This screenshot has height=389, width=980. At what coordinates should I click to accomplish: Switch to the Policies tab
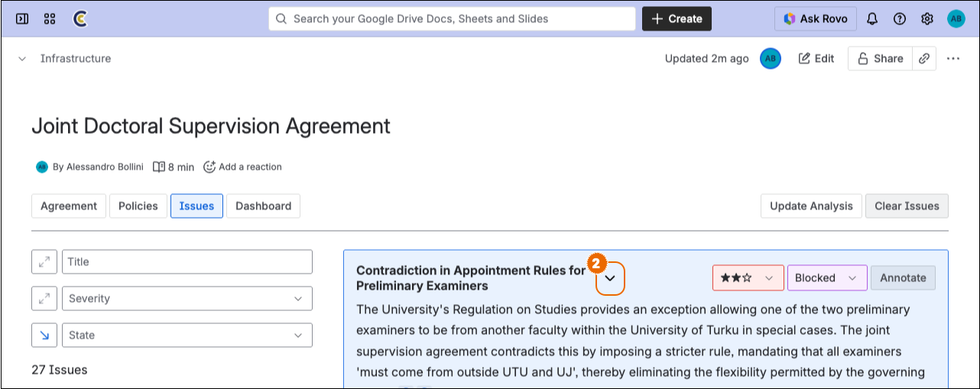[x=138, y=206]
